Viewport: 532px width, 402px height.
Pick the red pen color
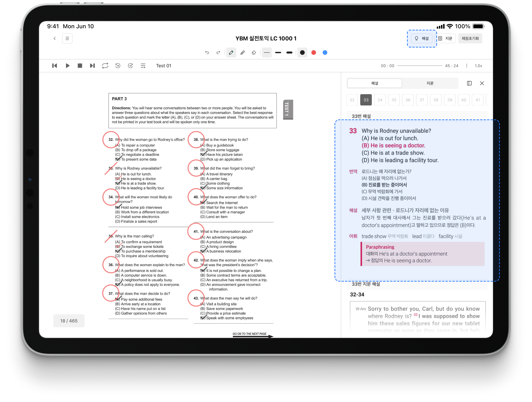[x=314, y=53]
